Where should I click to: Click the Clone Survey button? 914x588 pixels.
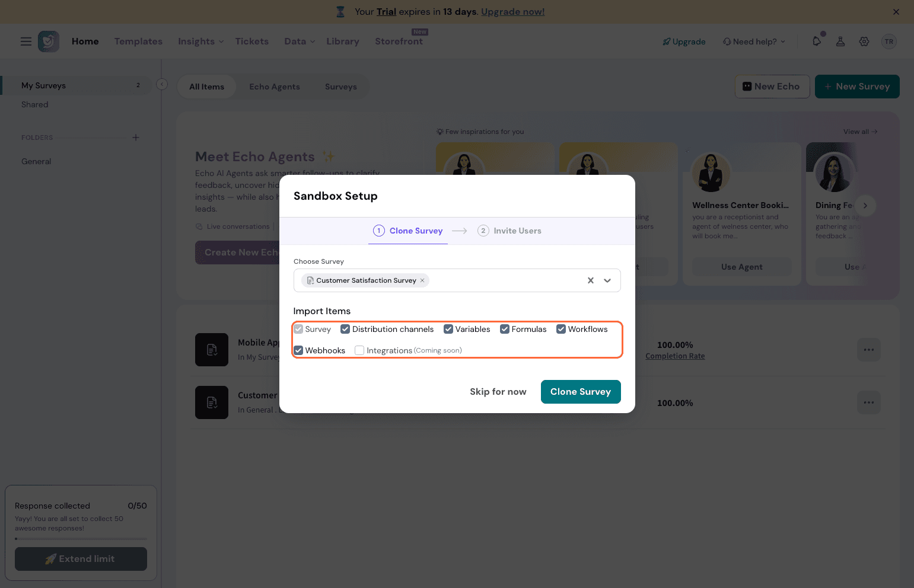[x=580, y=392]
